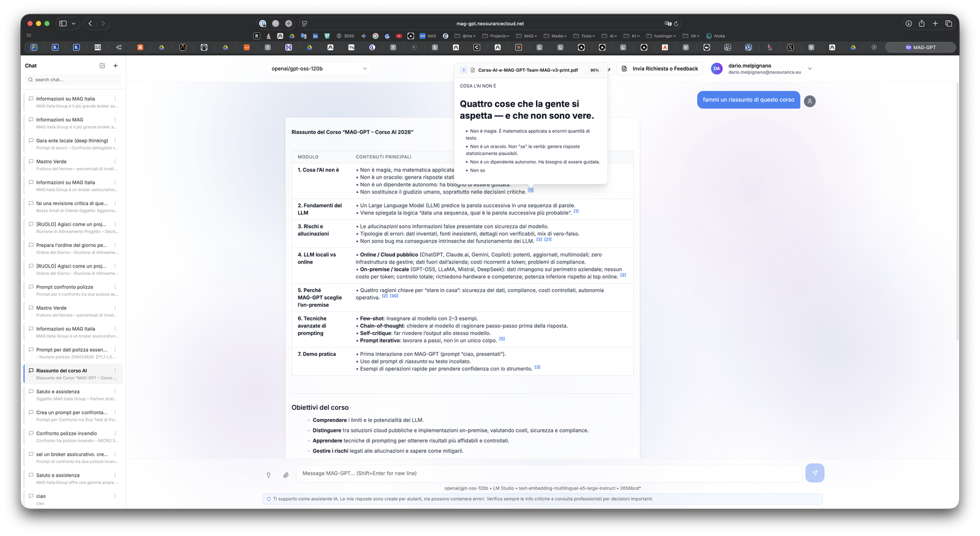Click citation [30] in Perché MAG-GPT row

coord(394,296)
